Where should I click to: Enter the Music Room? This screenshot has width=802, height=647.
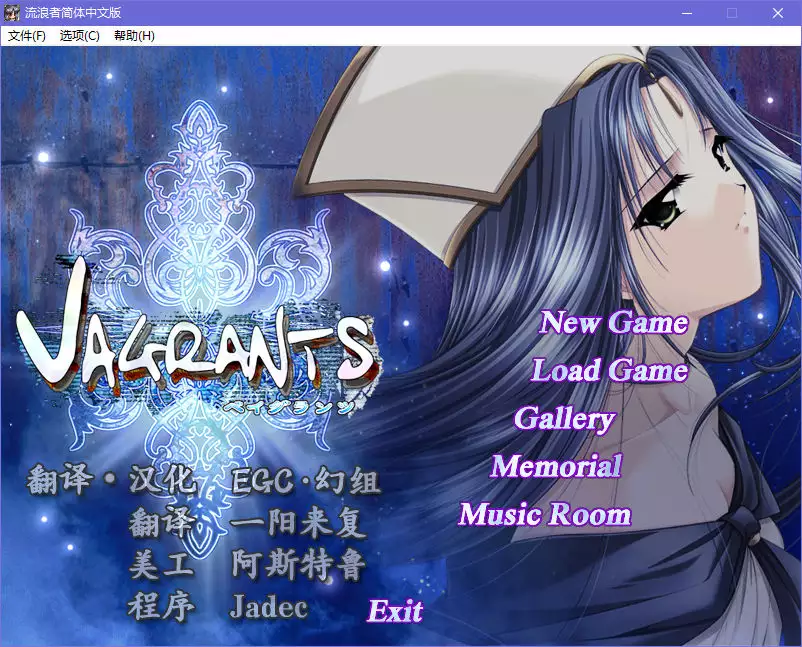pyautogui.click(x=546, y=514)
